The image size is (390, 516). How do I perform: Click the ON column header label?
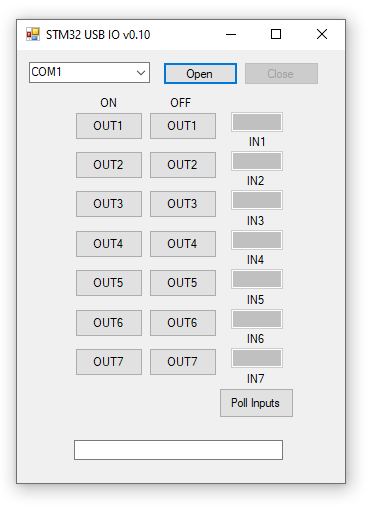[x=109, y=103]
